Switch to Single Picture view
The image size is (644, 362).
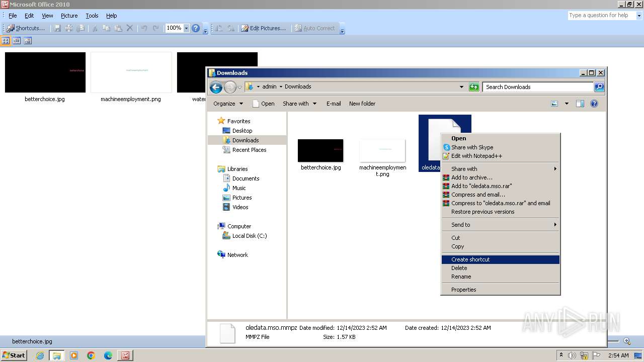coord(28,41)
